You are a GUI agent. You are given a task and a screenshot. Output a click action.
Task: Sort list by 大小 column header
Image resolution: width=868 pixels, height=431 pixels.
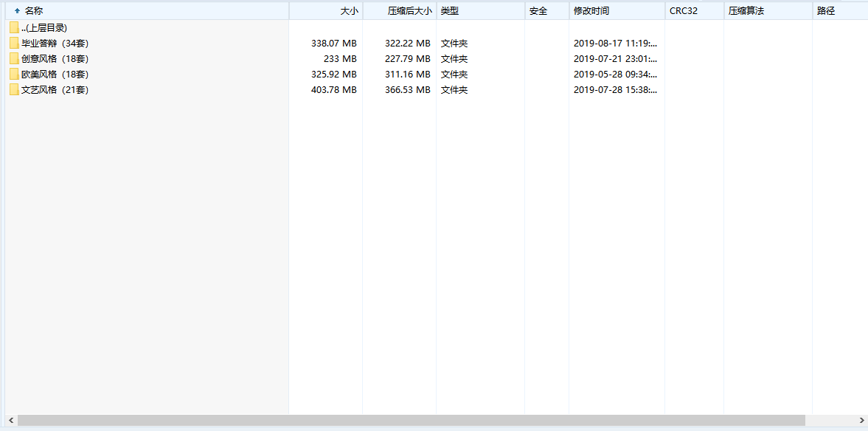click(349, 11)
